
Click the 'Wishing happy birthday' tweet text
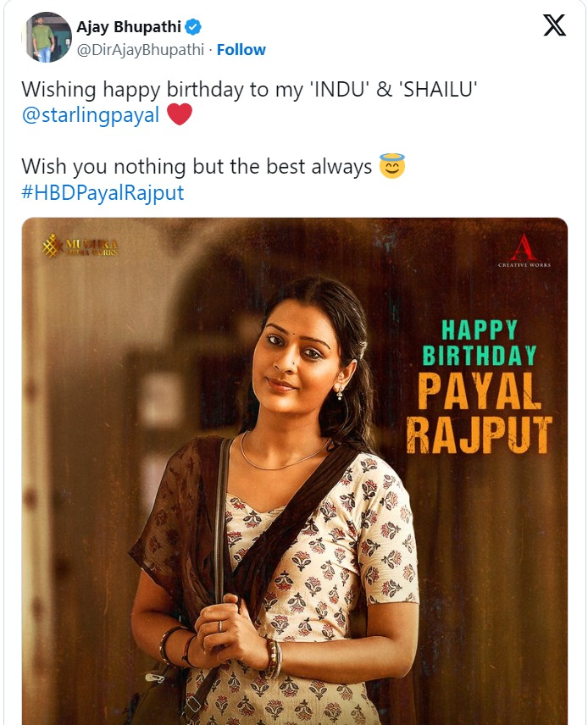tap(249, 89)
